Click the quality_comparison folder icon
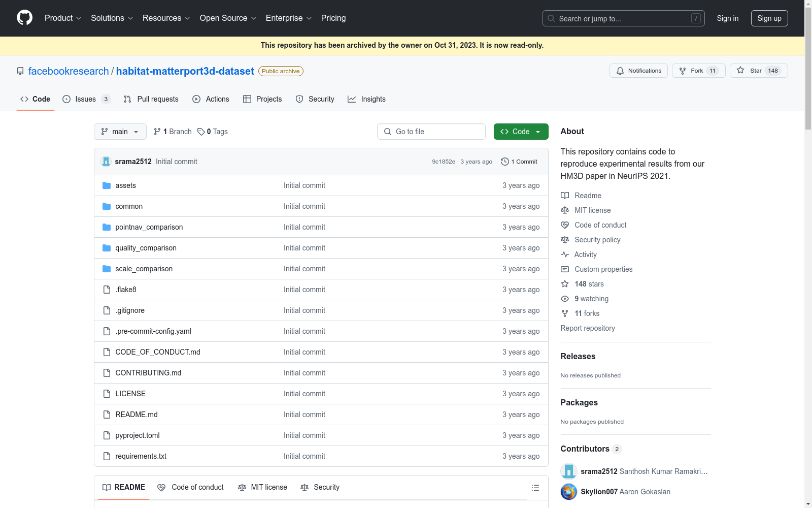812x508 pixels. click(107, 248)
